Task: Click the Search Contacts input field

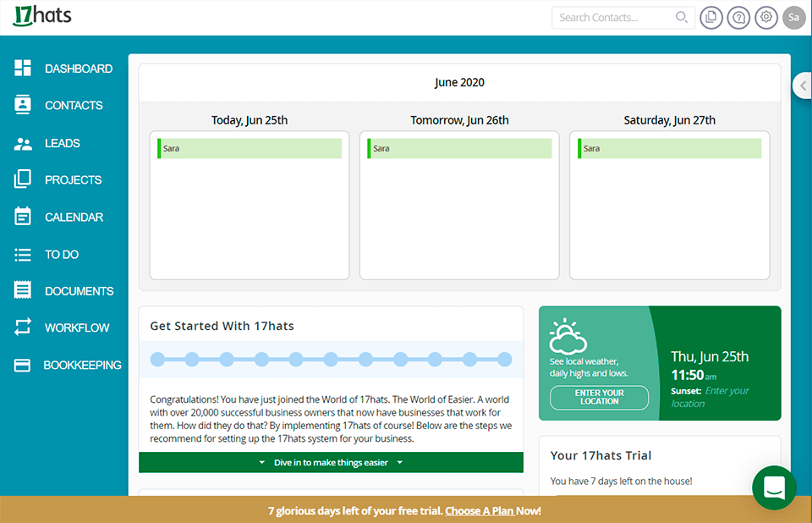Action: point(613,17)
